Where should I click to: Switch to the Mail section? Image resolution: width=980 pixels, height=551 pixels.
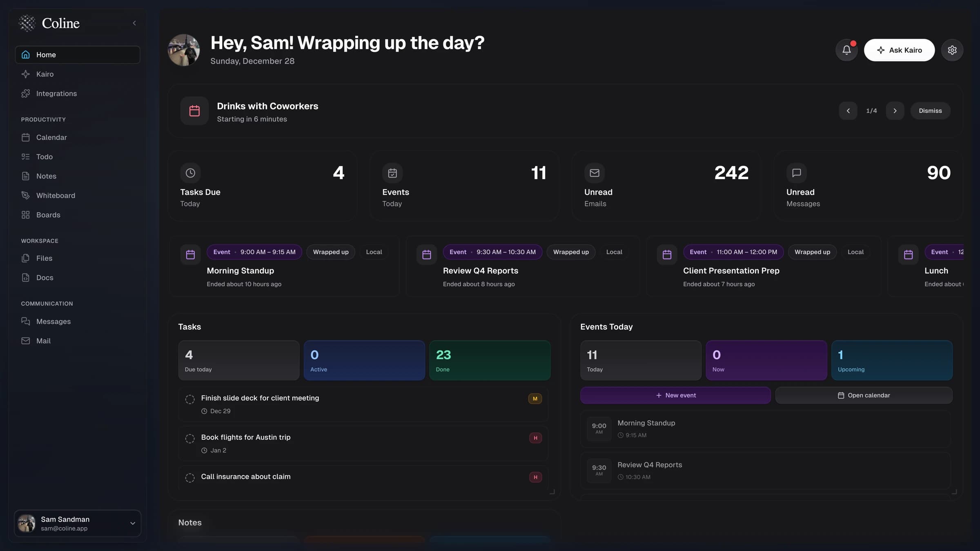(43, 340)
